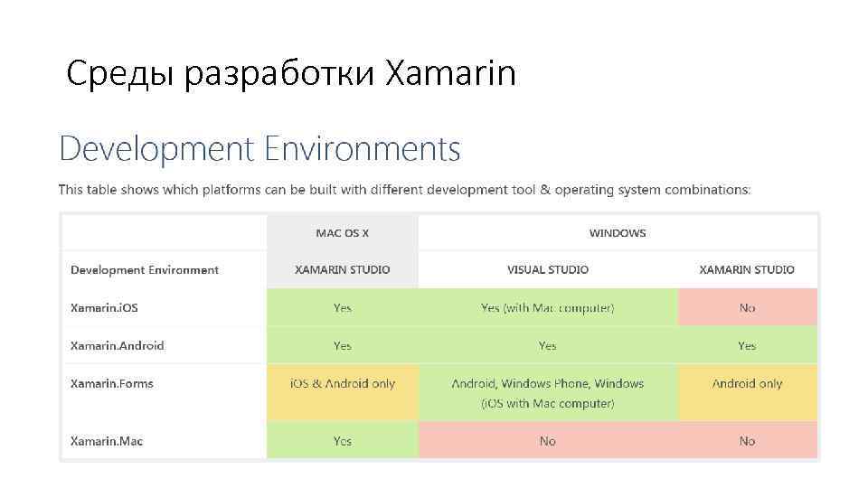
Task: Click Xamarin.Mac "No" cell under Visual Studio
Action: point(548,441)
